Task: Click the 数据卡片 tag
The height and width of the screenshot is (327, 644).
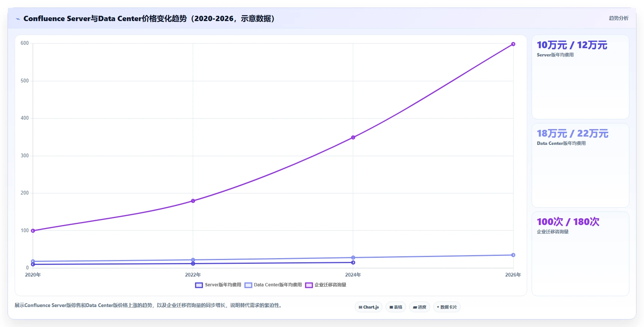Action: tap(447, 307)
